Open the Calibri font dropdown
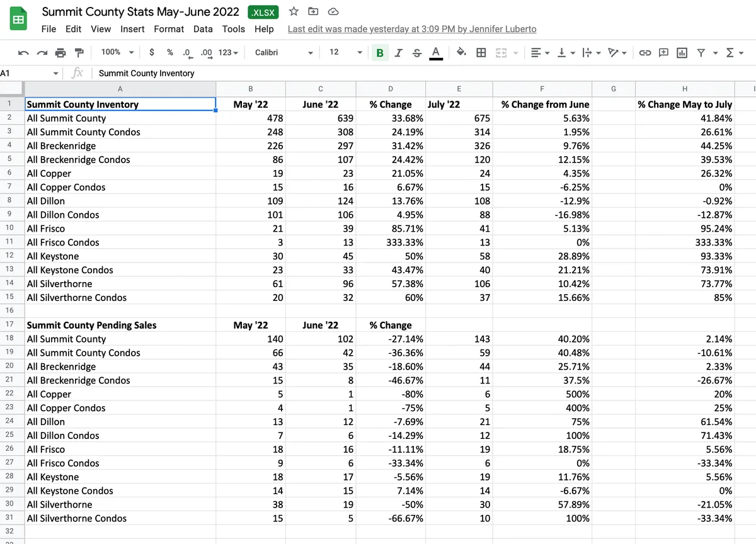This screenshot has height=544, width=756. [x=283, y=52]
